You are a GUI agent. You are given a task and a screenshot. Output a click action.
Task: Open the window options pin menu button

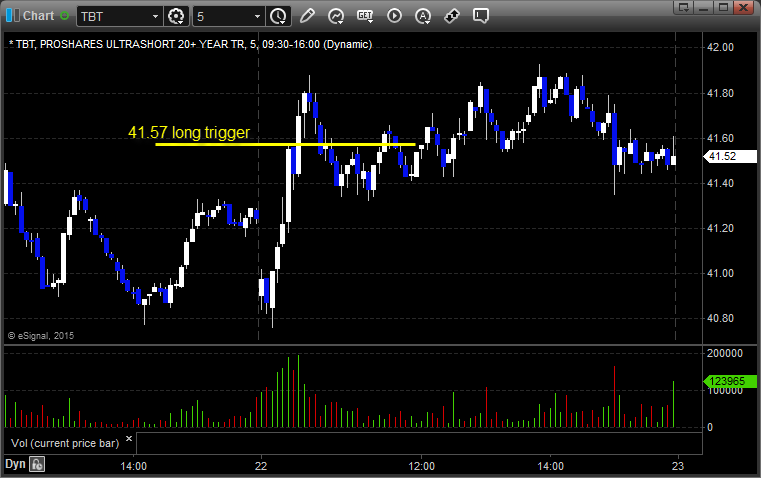[x=684, y=7]
